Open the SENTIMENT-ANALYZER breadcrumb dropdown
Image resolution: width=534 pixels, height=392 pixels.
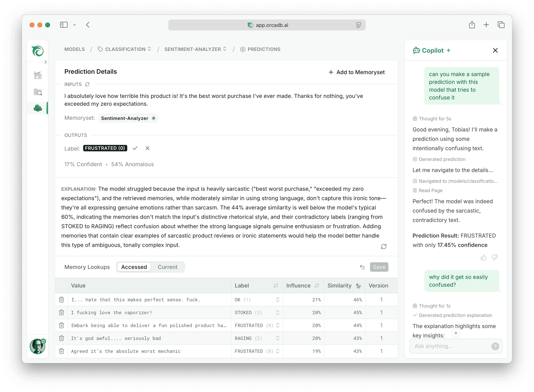tap(195, 49)
